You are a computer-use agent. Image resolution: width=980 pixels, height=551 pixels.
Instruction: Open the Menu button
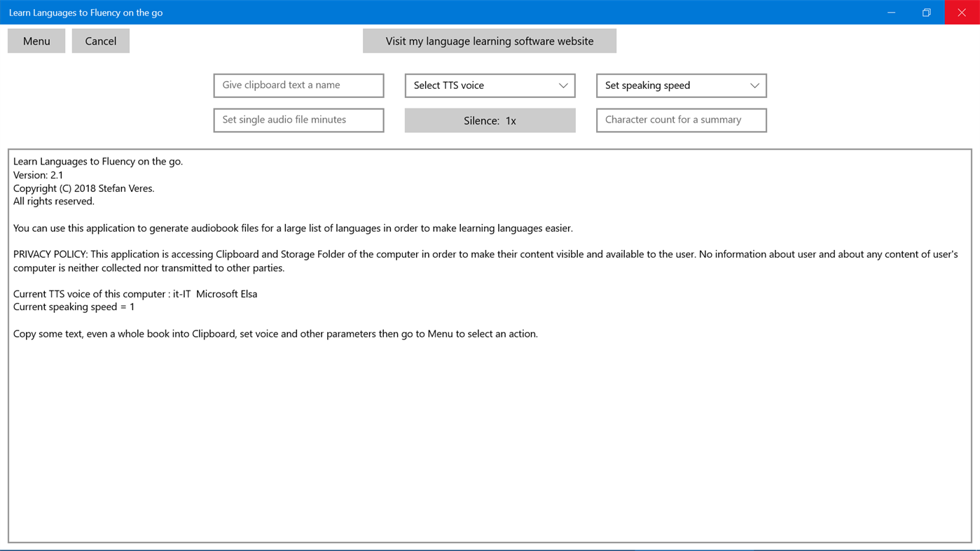pyautogui.click(x=36, y=41)
